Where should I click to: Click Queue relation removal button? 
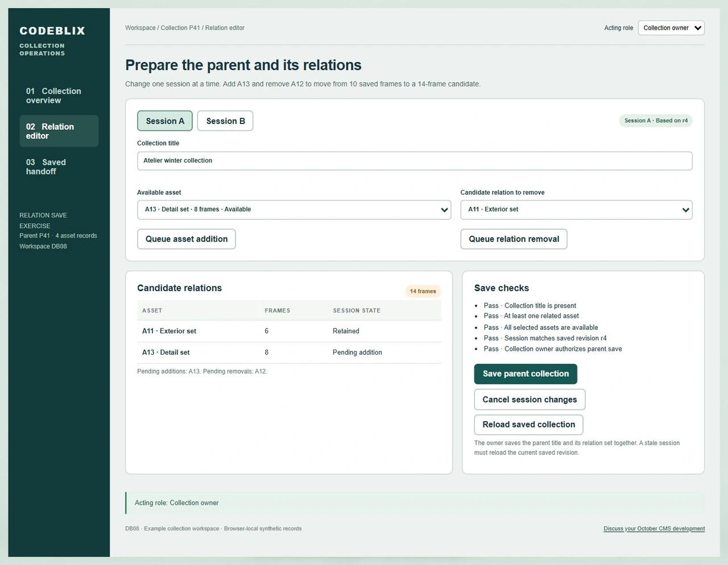point(514,239)
